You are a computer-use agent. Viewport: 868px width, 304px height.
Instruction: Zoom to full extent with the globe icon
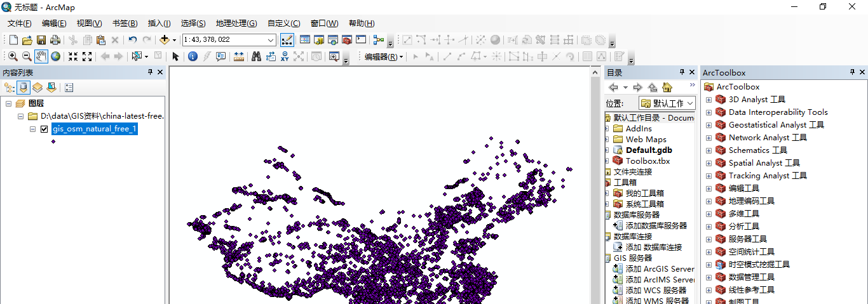[56, 56]
